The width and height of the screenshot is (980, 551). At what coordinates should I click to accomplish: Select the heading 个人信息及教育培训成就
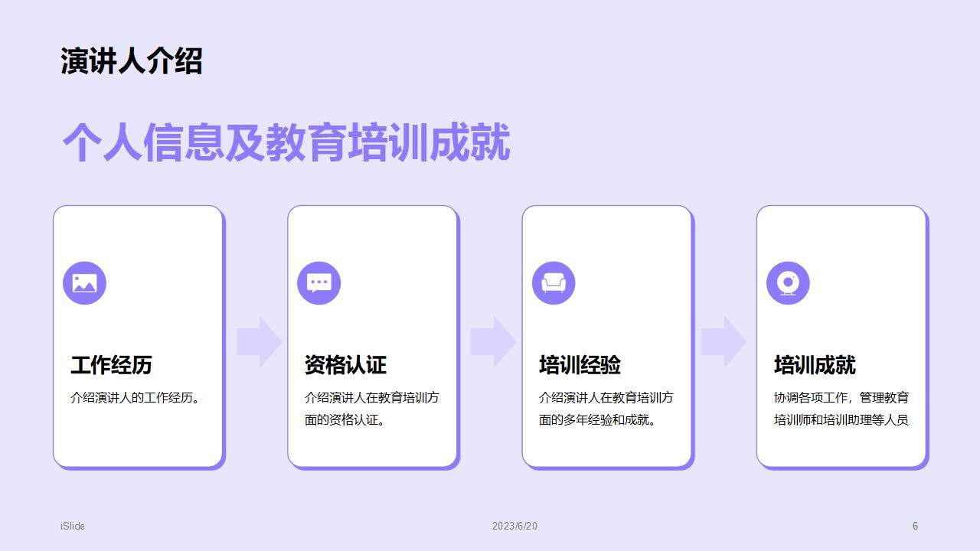286,143
